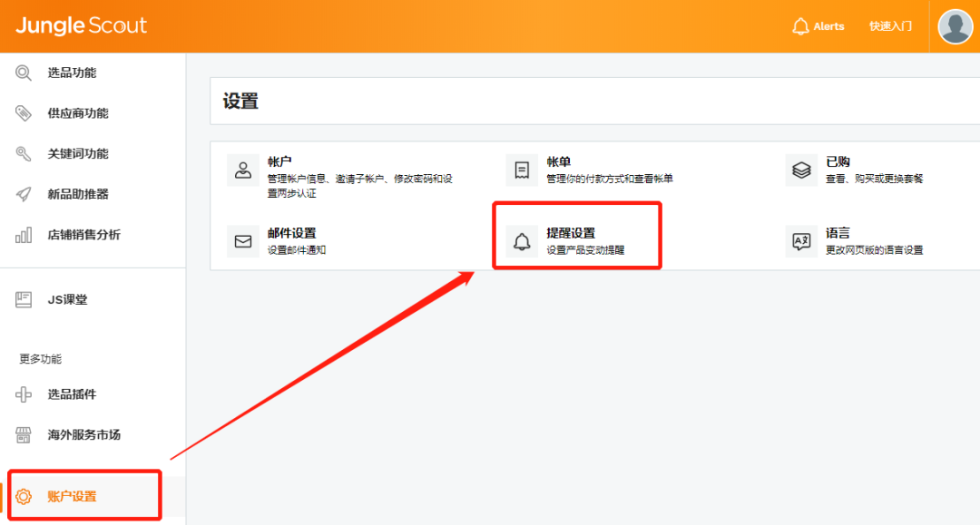Viewport: 980px width, 525px height.
Task: Click the 语言 translation icon
Action: 801,241
